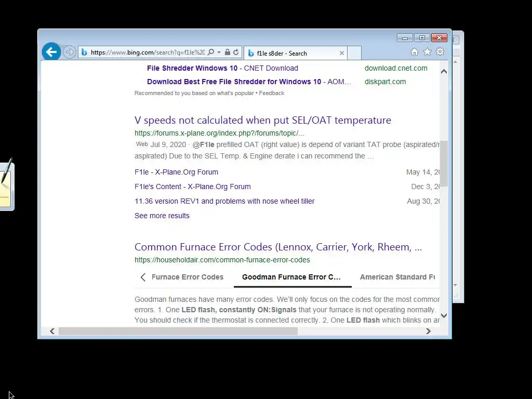The image size is (532, 399).
Task: Switch to 'American Standard' furnace tab
Action: (x=397, y=277)
